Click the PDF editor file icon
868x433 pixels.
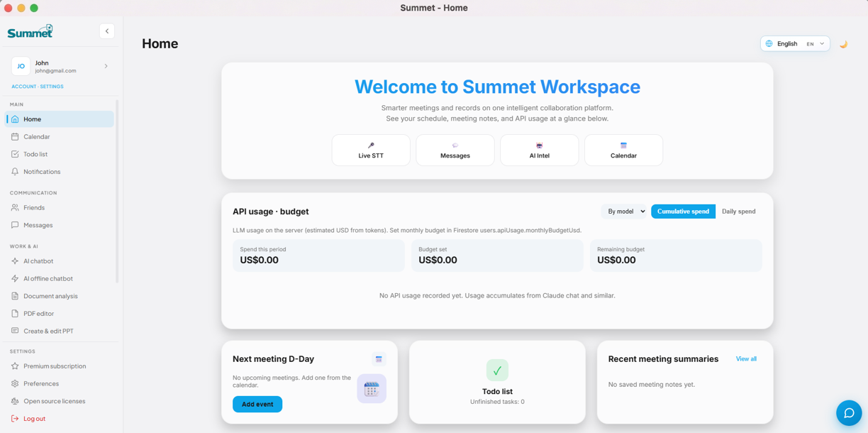click(15, 314)
